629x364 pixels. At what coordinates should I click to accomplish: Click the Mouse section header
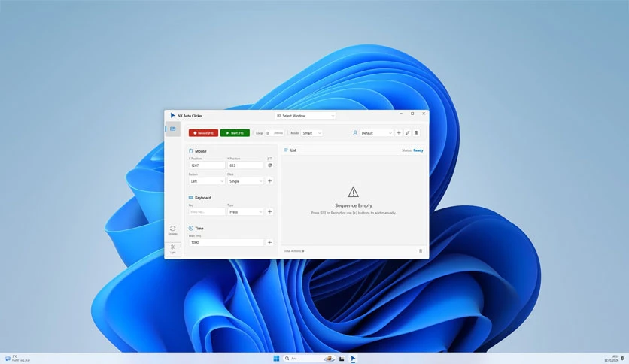[197, 151]
